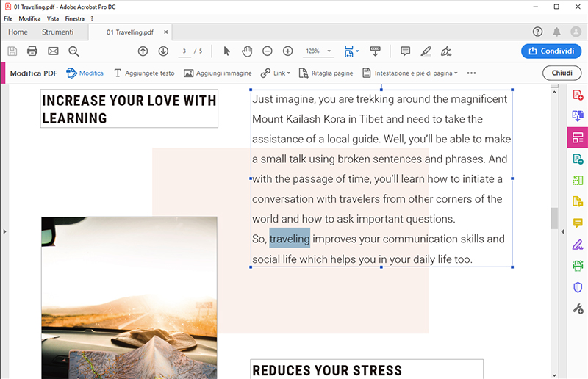Select Edit PDF tool in sidebar
This screenshot has width=588, height=379.
click(578, 137)
